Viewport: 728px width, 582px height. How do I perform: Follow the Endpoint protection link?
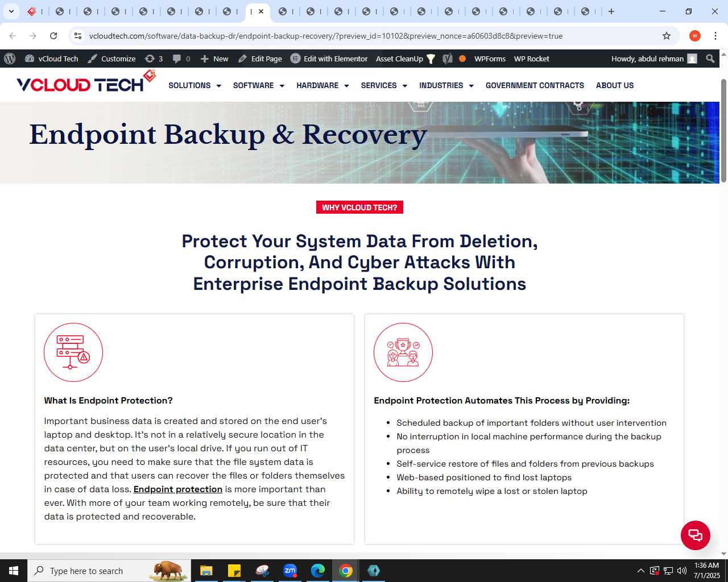pyautogui.click(x=178, y=489)
